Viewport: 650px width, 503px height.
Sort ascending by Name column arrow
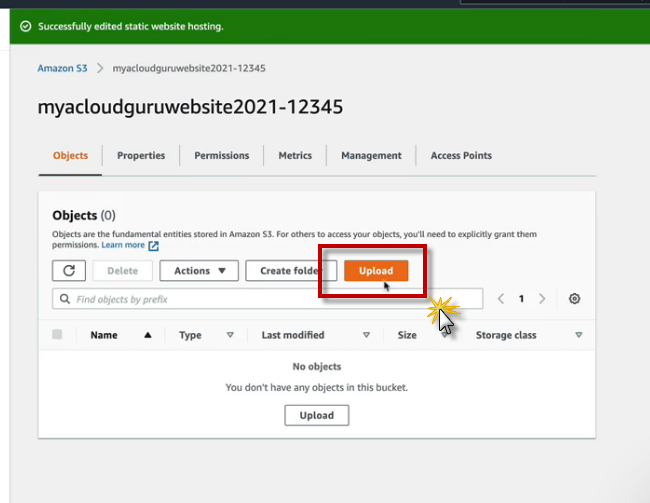(148, 335)
